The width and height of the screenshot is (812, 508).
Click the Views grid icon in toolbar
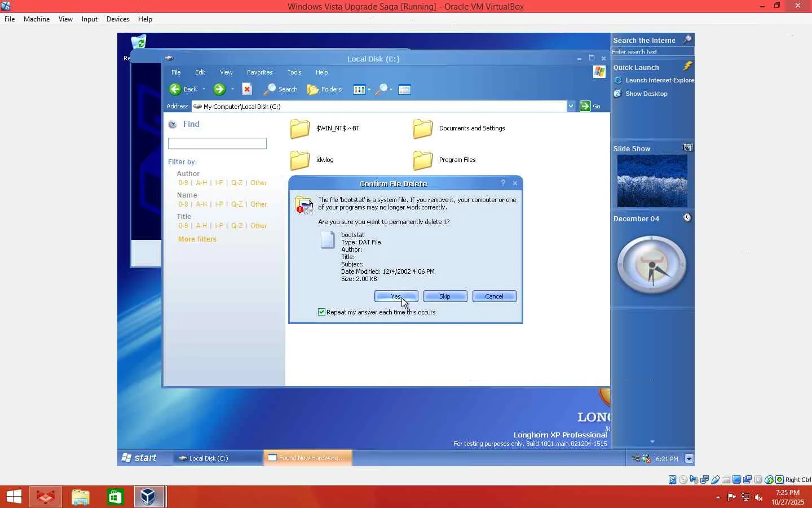[x=359, y=90]
